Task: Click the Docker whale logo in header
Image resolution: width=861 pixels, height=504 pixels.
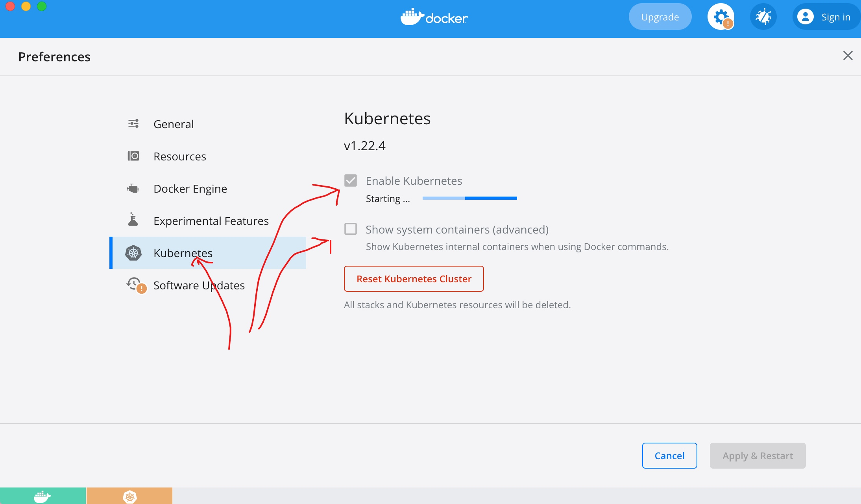Action: pyautogui.click(x=412, y=17)
